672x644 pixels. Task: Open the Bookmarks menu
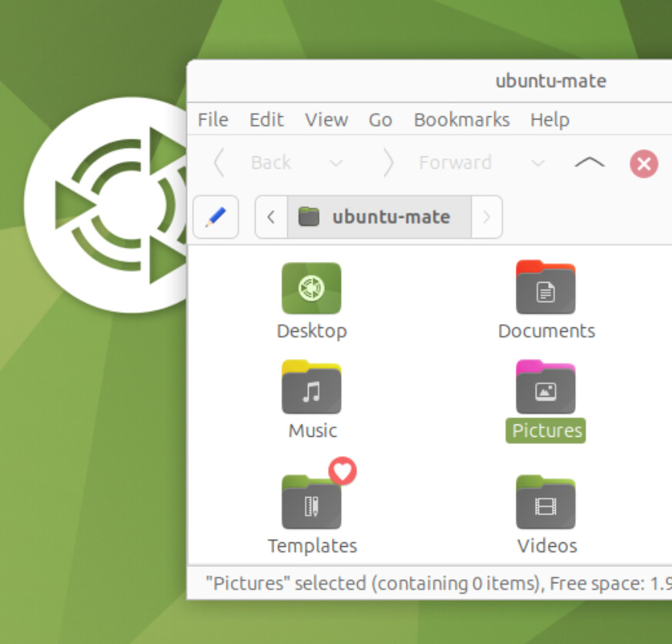pyautogui.click(x=461, y=120)
